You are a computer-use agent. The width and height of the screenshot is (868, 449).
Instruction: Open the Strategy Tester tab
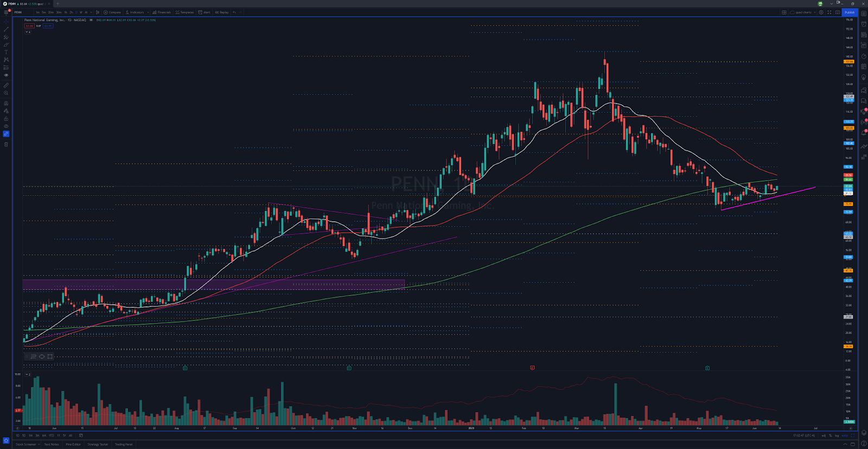point(98,444)
